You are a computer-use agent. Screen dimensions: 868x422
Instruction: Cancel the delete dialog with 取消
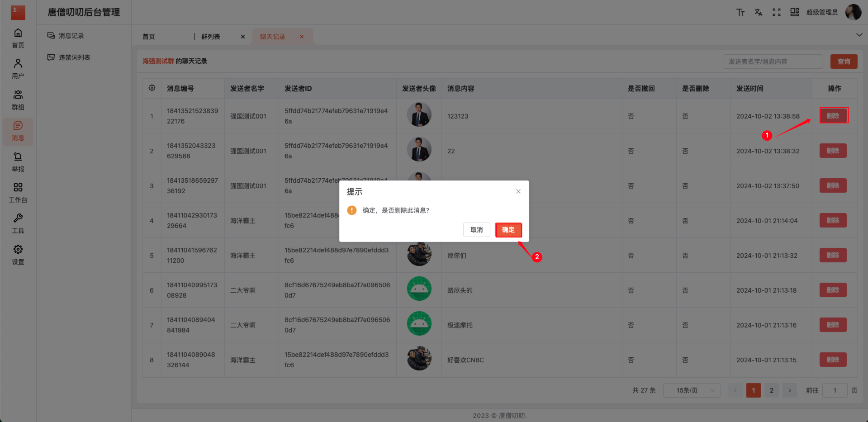point(476,230)
